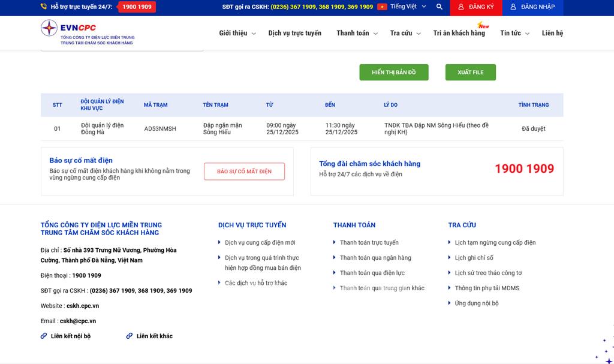Open the Tiếng Việt language dropdown

pos(408,7)
